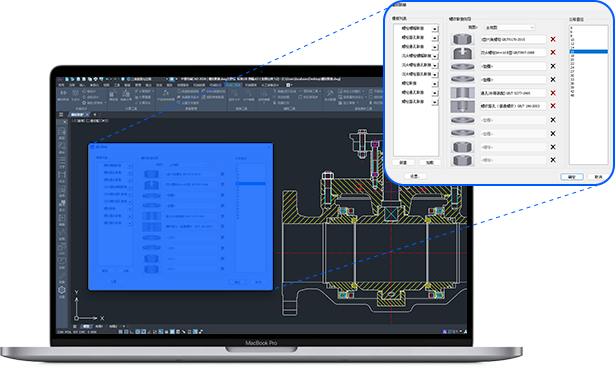Screen dimensions: 615x369
Task: Switch to the Model layout tab at bottom
Action: point(86,326)
